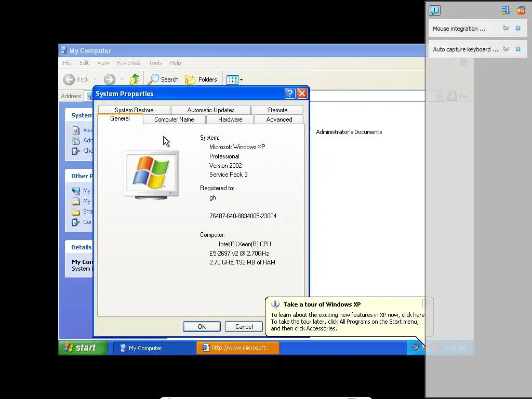Click the E5-2697 v2 @ 2.70GHz text
The width and height of the screenshot is (532, 399).
[239, 254]
